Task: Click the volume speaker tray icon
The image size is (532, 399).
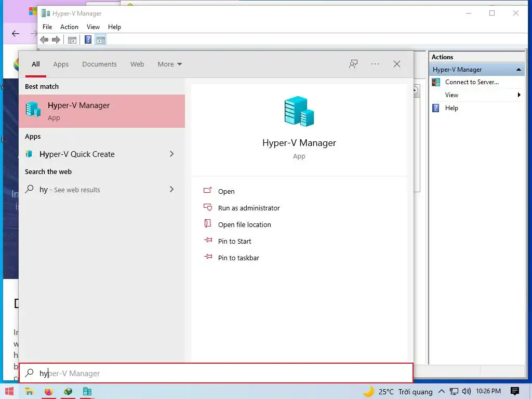Action: (466, 392)
